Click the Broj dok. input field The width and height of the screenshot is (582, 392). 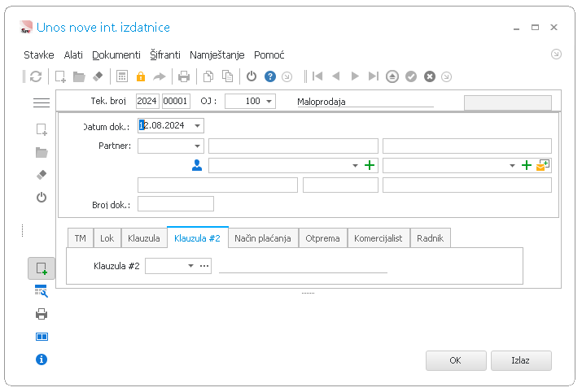(176, 204)
